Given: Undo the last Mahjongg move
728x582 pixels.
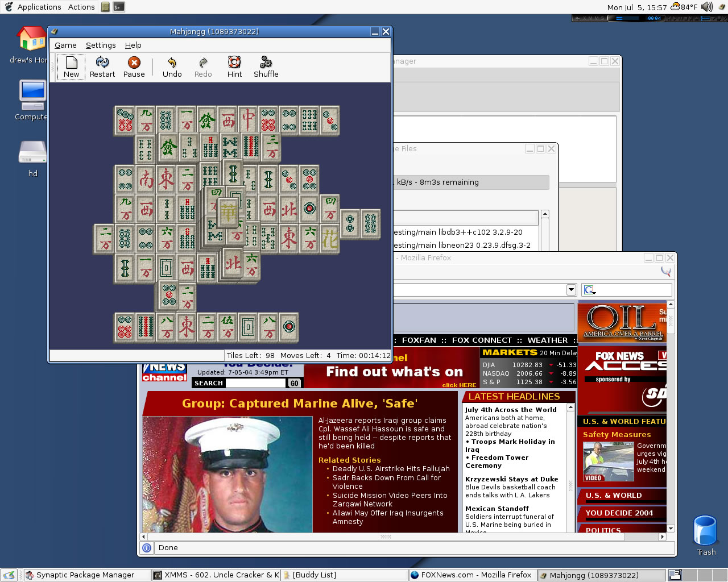Looking at the screenshot, I should 172,67.
